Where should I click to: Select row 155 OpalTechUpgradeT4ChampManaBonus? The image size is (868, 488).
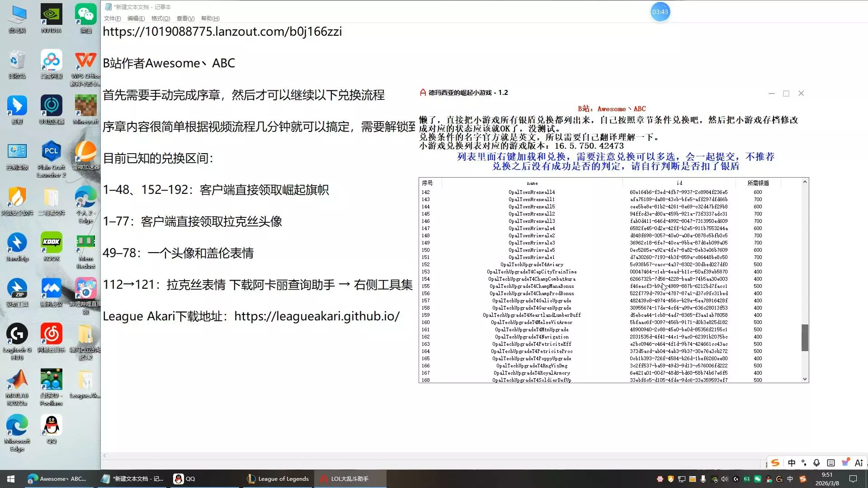pos(532,286)
